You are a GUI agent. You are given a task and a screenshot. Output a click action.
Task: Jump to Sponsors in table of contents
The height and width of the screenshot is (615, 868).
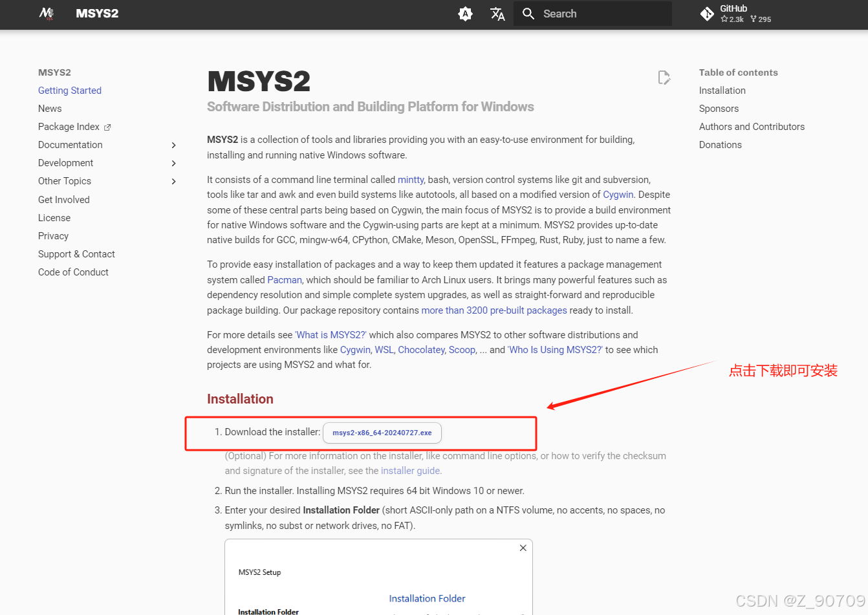tap(719, 109)
